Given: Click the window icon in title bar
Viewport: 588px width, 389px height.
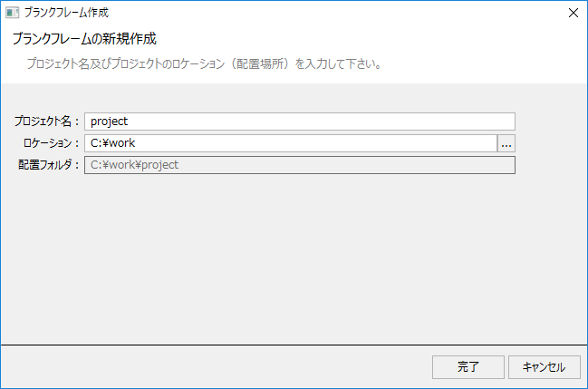Looking at the screenshot, I should (12, 13).
